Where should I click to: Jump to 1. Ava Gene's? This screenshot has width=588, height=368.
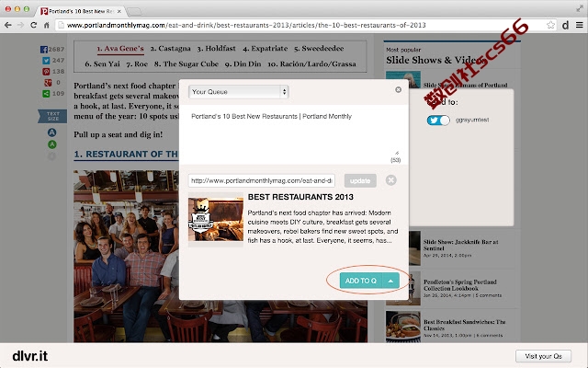[120, 49]
